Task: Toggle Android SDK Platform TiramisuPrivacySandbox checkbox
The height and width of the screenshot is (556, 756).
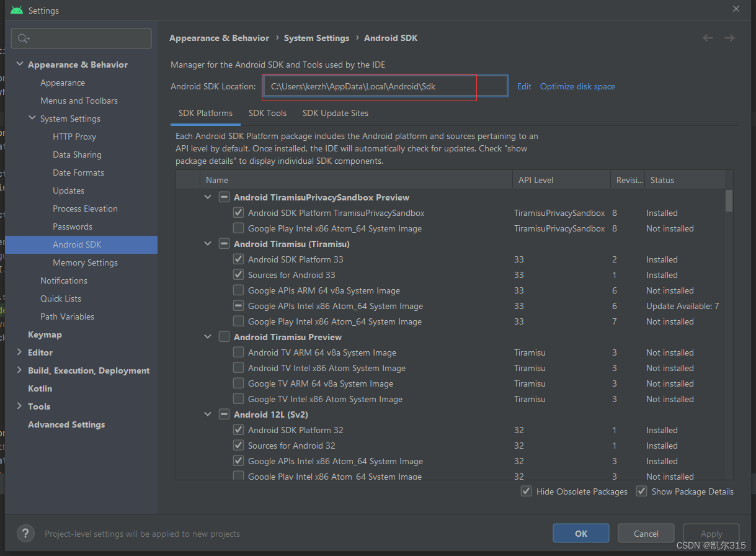Action: (238, 213)
